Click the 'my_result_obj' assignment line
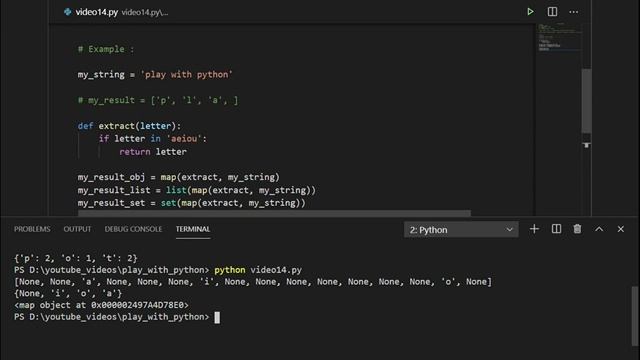 point(179,177)
